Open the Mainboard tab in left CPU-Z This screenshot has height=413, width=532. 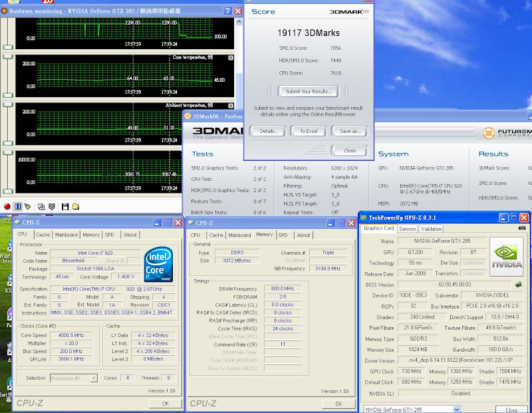pyautogui.click(x=66, y=234)
